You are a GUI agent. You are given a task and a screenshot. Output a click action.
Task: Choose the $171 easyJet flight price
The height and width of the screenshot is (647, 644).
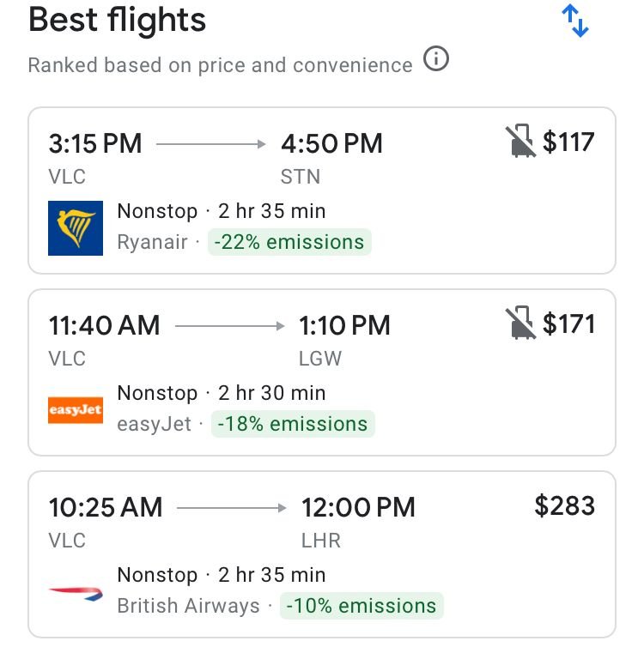[x=568, y=323]
